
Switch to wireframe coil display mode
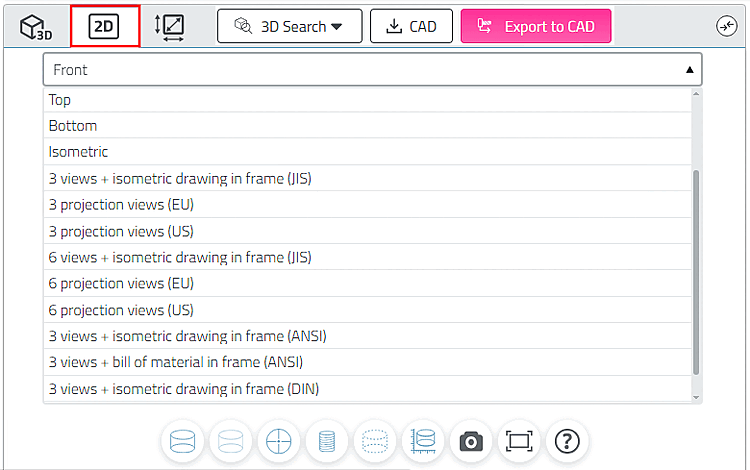(x=326, y=441)
